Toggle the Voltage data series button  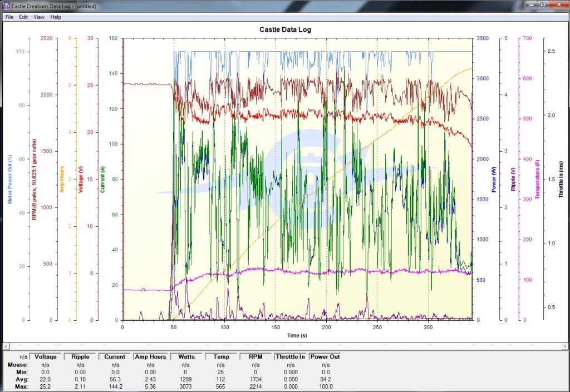pos(46,357)
